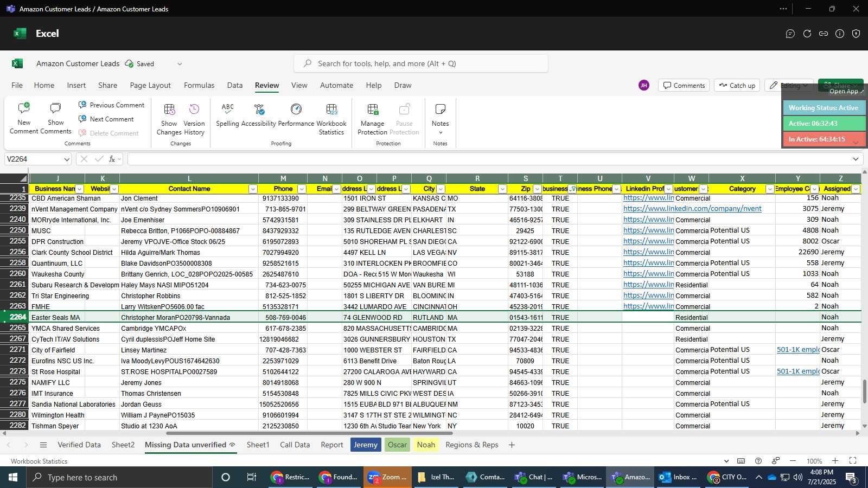The height and width of the screenshot is (488, 868).
Task: Click the horizontal scrollbar thumb
Action: tap(309, 433)
